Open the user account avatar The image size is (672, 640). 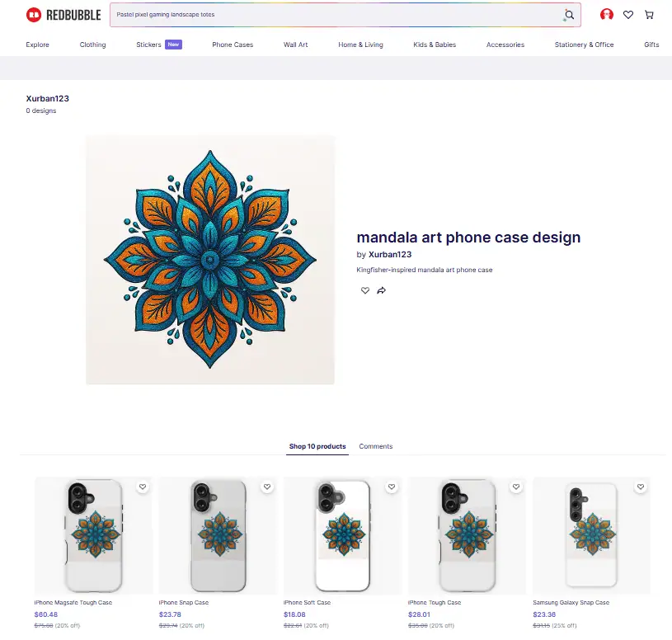pos(606,15)
